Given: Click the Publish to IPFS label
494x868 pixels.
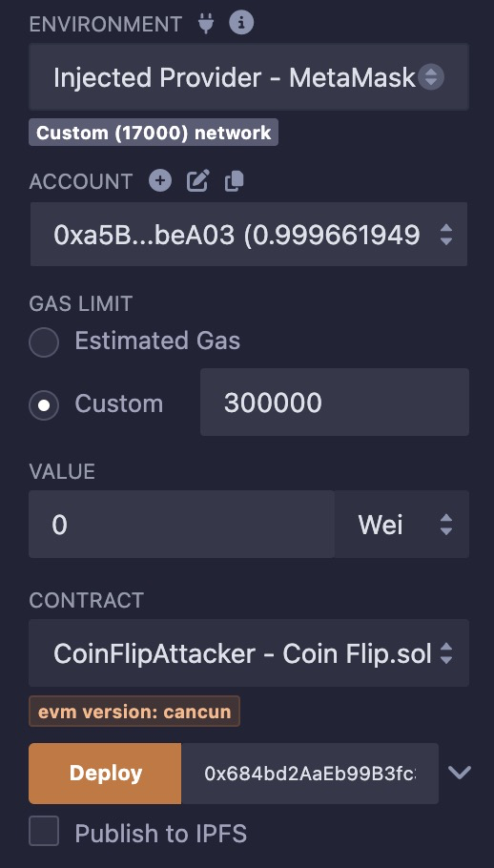Looking at the screenshot, I should click(161, 833).
